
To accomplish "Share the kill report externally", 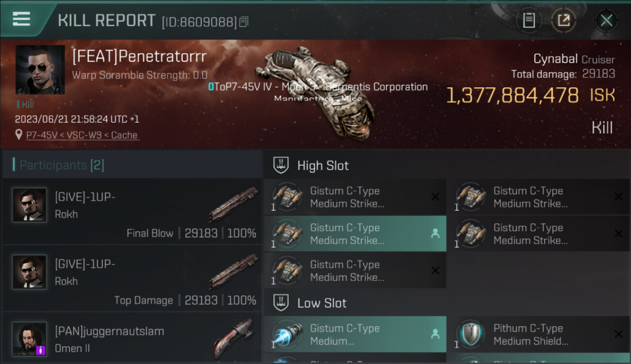I will (564, 20).
